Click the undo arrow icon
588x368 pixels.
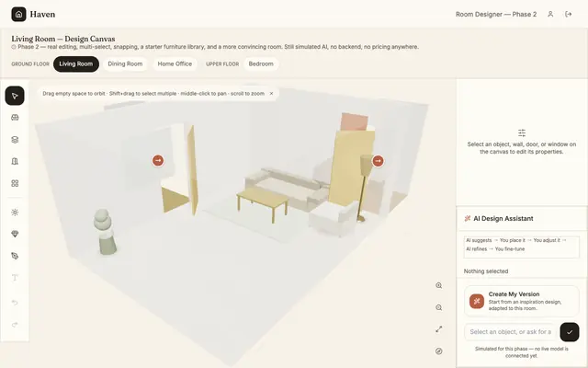click(15, 303)
